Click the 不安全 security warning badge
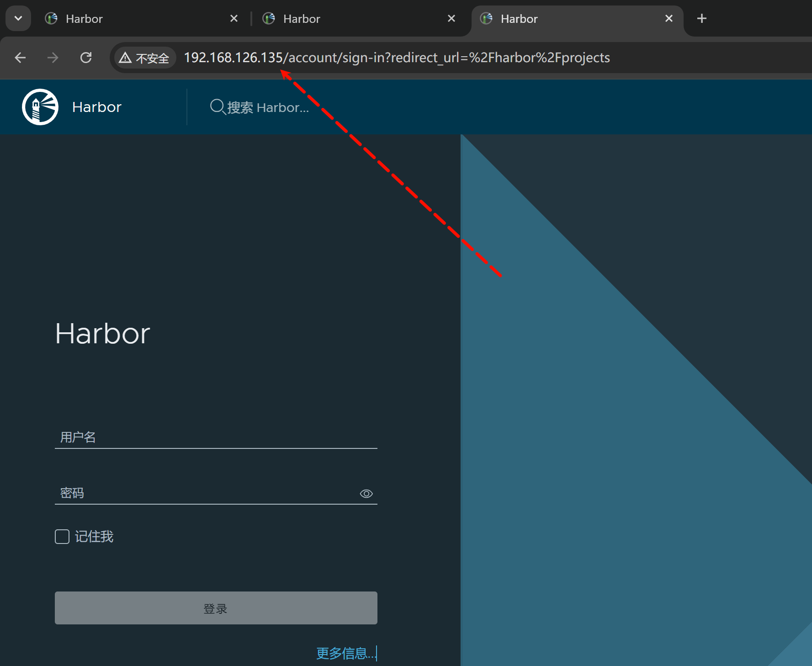Screen dimensions: 812x666 144,58
